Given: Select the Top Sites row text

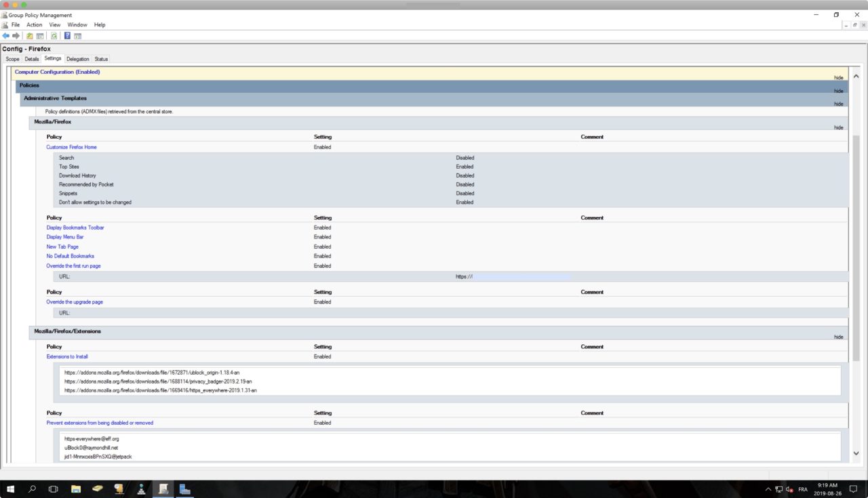Looking at the screenshot, I should tap(68, 167).
